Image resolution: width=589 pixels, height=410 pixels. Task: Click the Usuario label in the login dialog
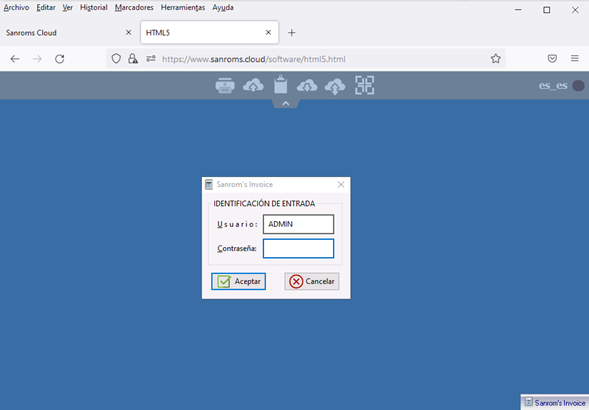tap(237, 224)
